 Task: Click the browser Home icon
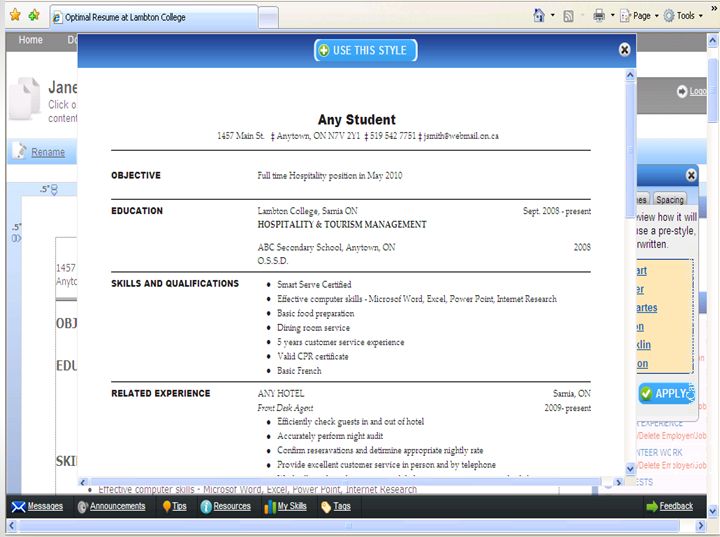click(x=539, y=16)
